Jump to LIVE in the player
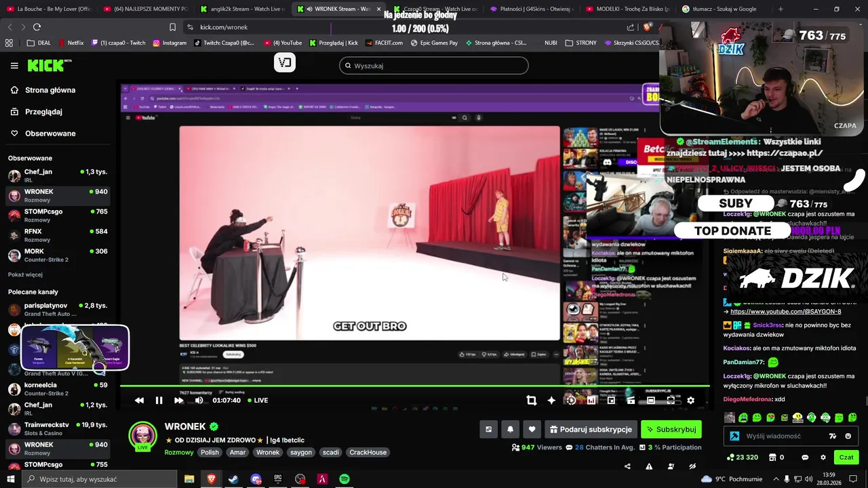868x488 pixels. [x=258, y=401]
